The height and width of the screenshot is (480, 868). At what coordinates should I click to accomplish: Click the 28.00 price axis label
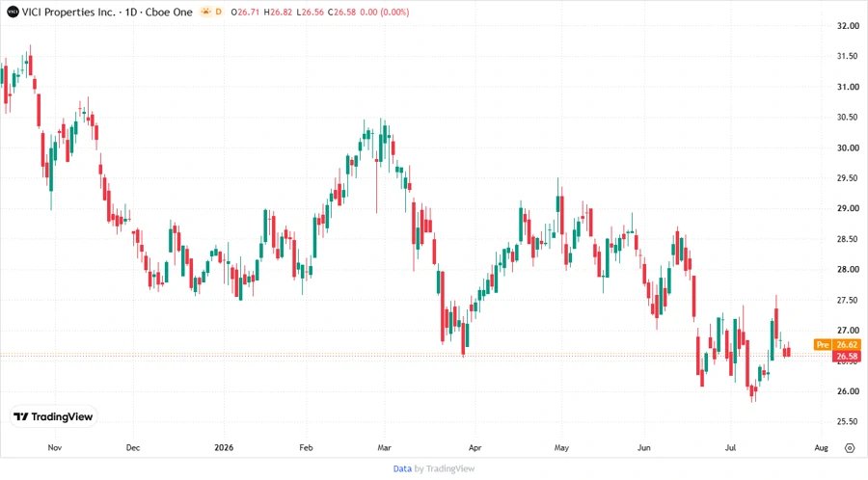pos(848,269)
